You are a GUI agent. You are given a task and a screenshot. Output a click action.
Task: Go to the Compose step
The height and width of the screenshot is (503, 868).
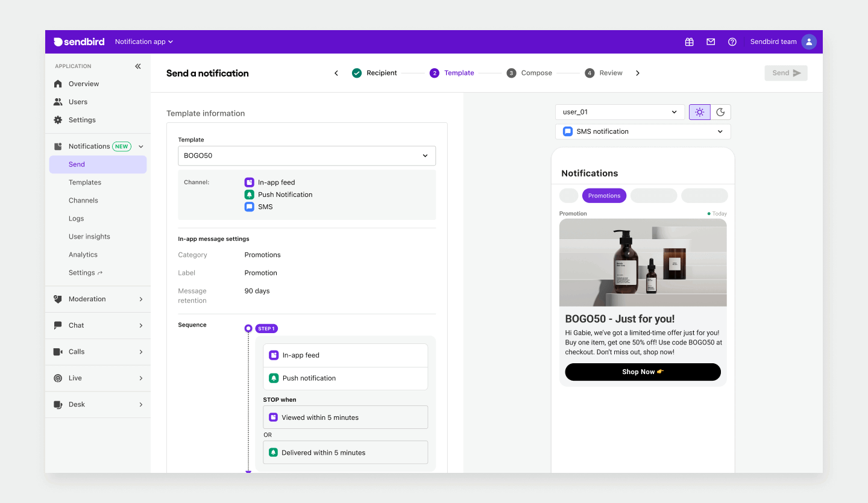pyautogui.click(x=529, y=73)
